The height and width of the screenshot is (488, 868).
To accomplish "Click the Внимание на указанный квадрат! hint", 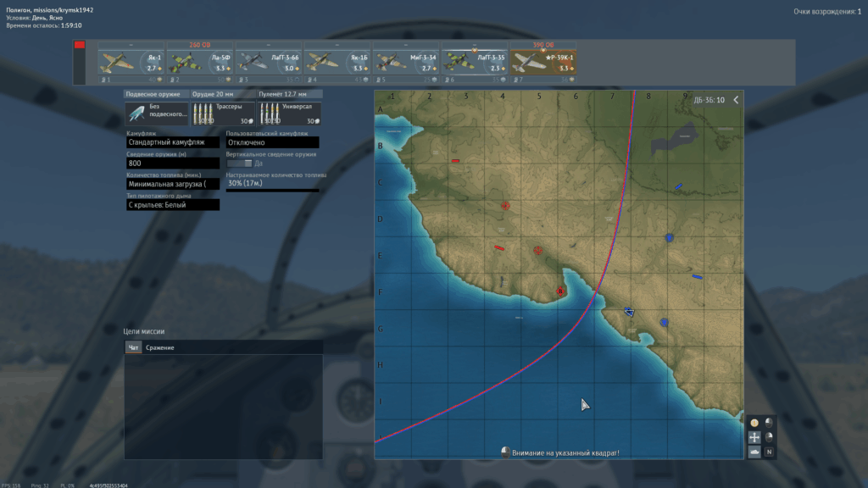I will [565, 452].
